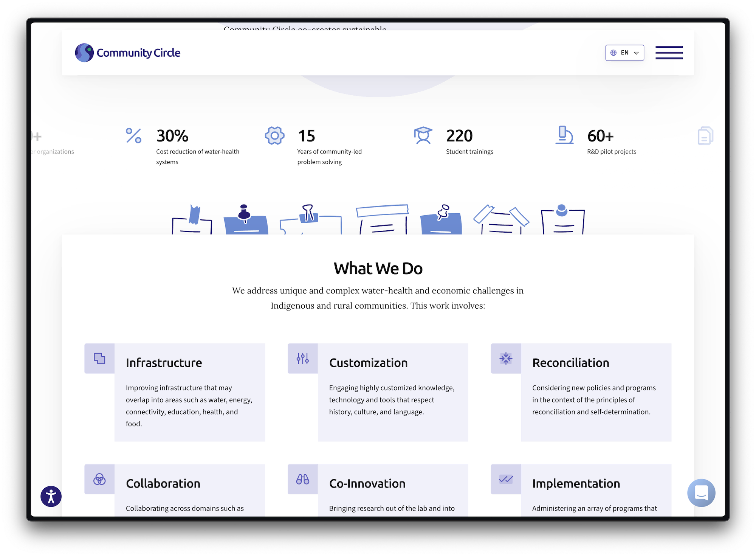The height and width of the screenshot is (556, 756).
Task: Open the hamburger navigation menu
Action: [669, 53]
